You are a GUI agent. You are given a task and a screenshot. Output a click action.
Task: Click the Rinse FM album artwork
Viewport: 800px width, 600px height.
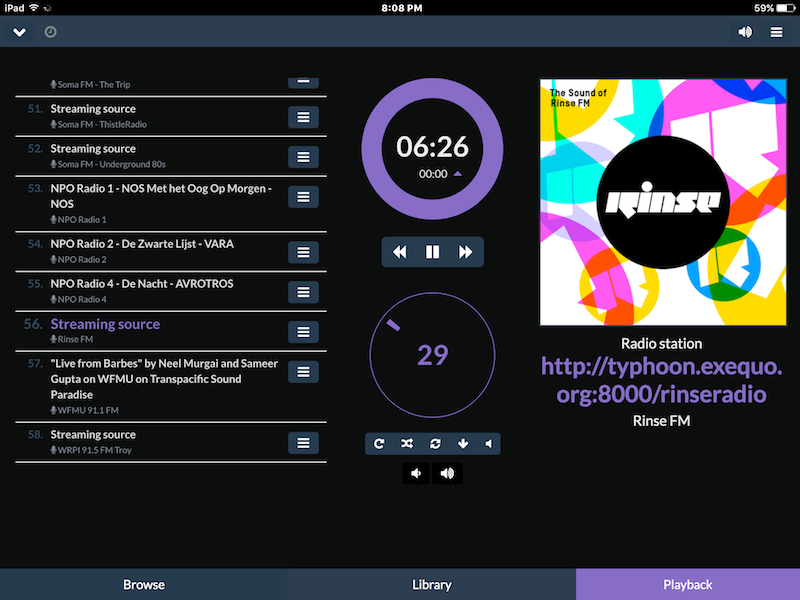[663, 202]
